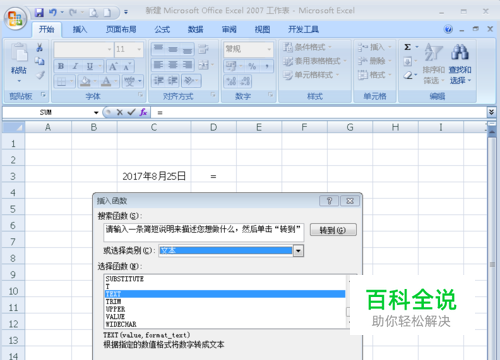Image resolution: width=500 pixels, height=360 pixels.
Task: Click AutoSum sigma icon
Action: pos(407,47)
